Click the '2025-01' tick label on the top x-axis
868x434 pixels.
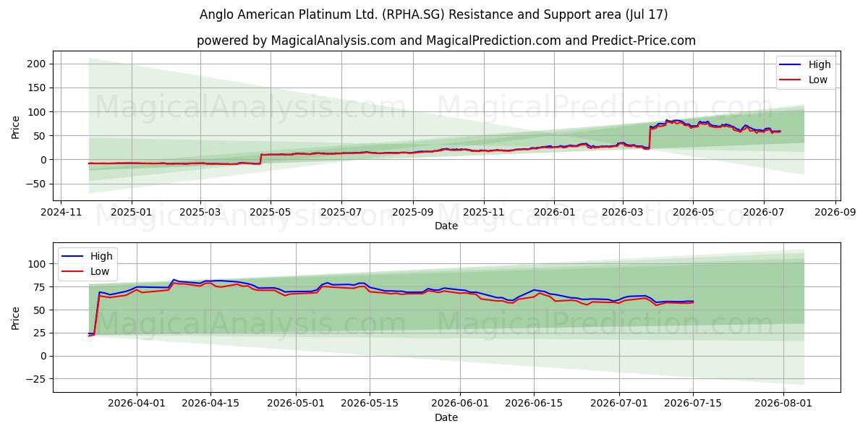point(132,214)
